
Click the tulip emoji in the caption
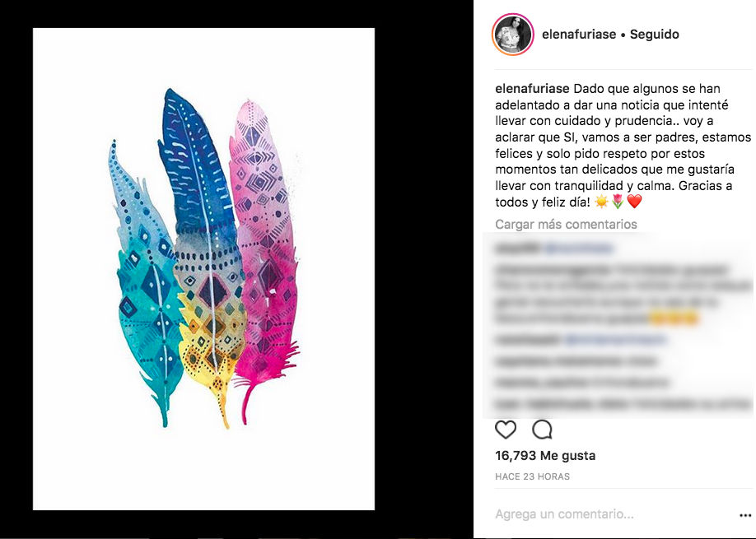click(618, 202)
